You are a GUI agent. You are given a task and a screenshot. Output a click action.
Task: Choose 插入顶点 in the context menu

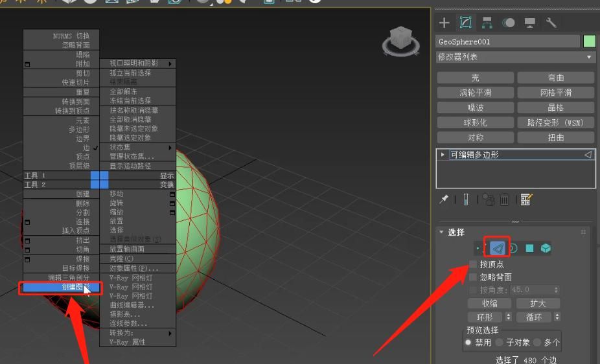click(x=61, y=231)
